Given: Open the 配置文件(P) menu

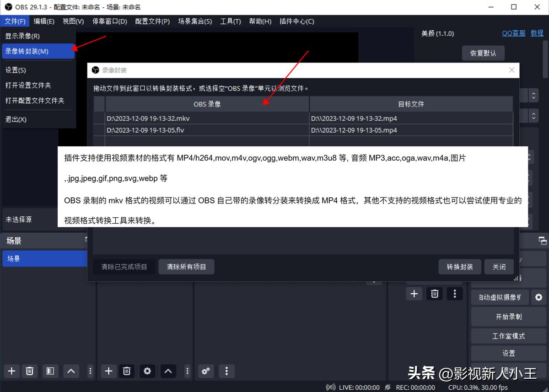Looking at the screenshot, I should pos(152,21).
